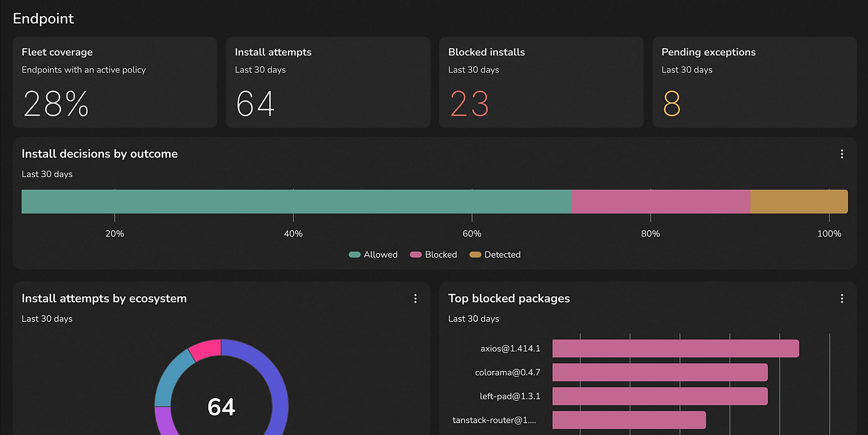
Task: Open the Install attempts metric card
Action: 328,82
